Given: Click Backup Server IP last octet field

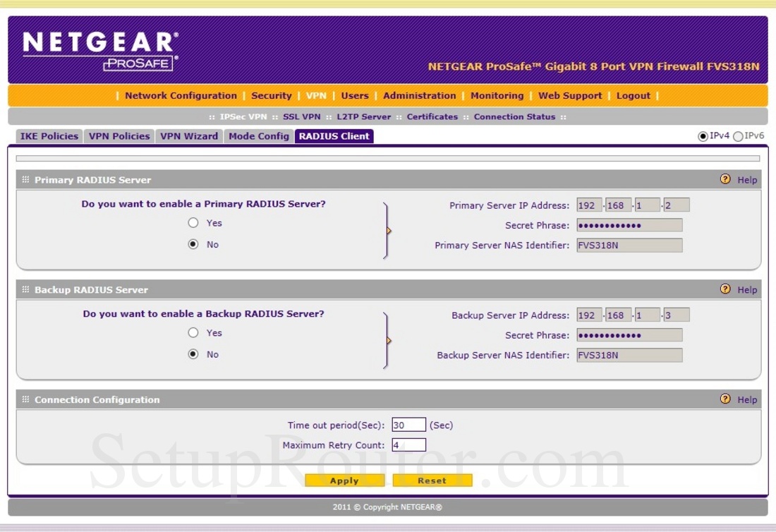Looking at the screenshot, I should (677, 315).
